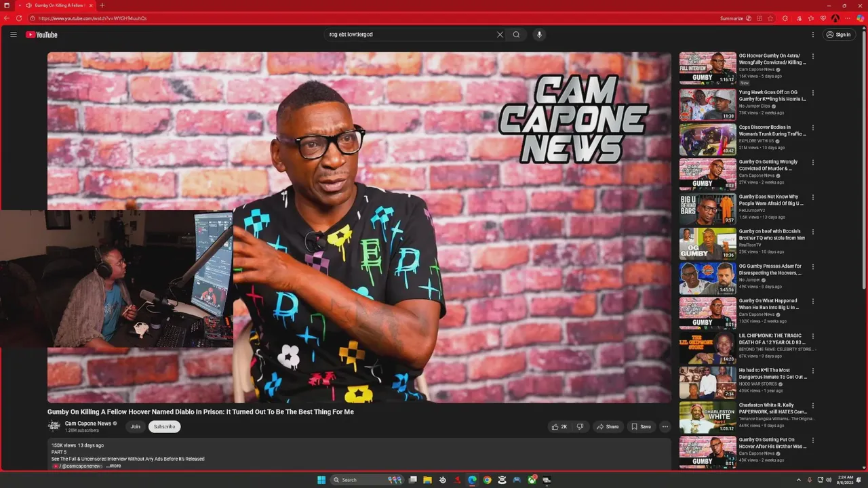
Task: Open File Explorer from the taskbar
Action: [427, 480]
